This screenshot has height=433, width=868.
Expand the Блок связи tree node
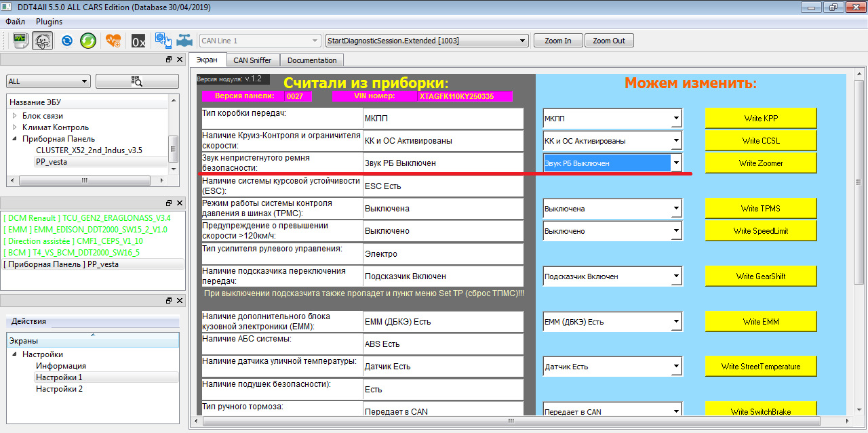(x=14, y=116)
